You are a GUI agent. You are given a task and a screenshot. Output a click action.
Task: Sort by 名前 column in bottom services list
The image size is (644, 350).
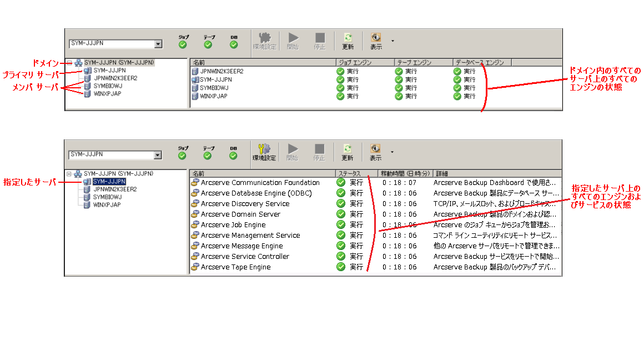(263, 173)
